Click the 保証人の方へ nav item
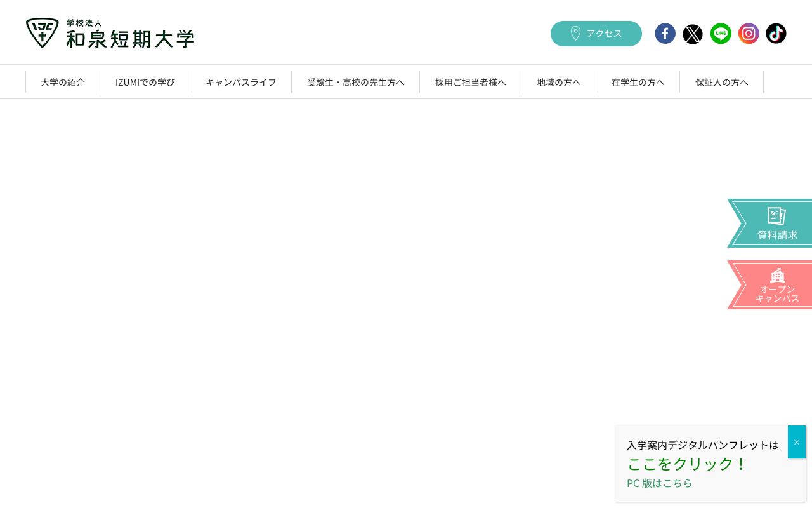This screenshot has height=508, width=812. click(722, 82)
